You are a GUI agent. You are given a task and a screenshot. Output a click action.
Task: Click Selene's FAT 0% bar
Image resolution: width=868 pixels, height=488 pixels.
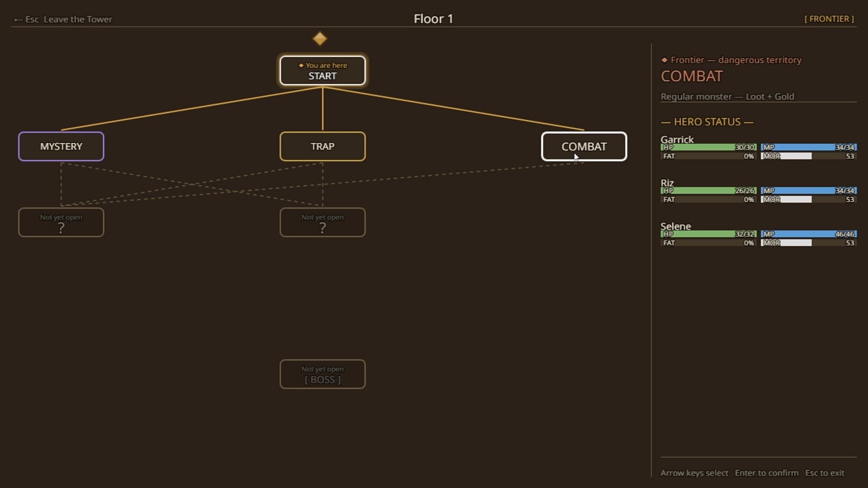(708, 243)
